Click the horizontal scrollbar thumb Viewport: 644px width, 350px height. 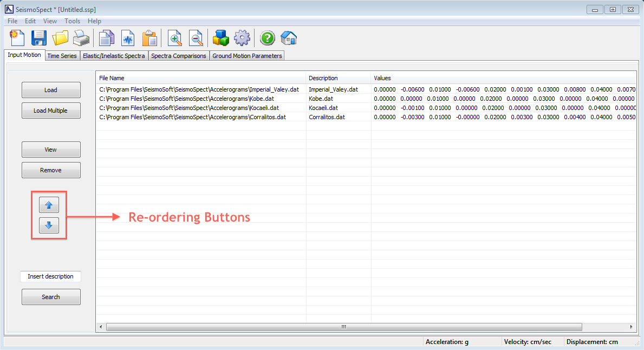(x=343, y=327)
